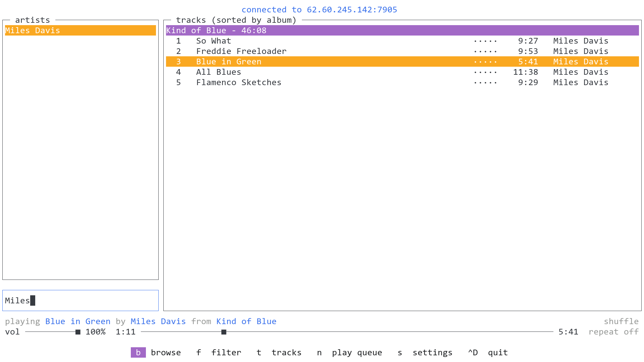Select the track So What
644x362 pixels.
(214, 41)
